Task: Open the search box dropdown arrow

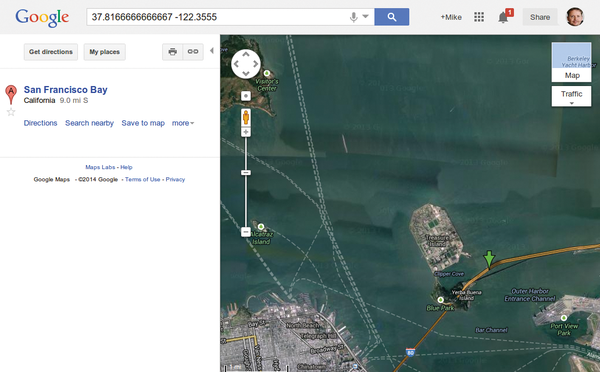Action: click(x=365, y=16)
